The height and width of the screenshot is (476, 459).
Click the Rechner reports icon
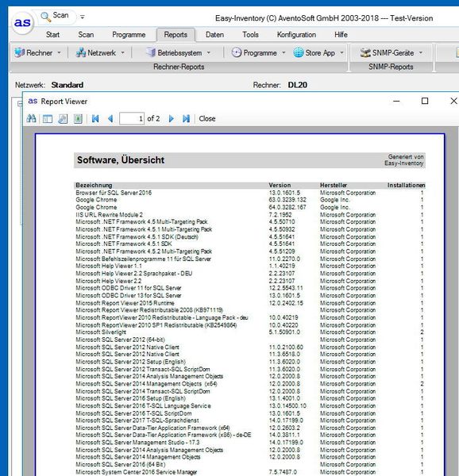[19, 53]
